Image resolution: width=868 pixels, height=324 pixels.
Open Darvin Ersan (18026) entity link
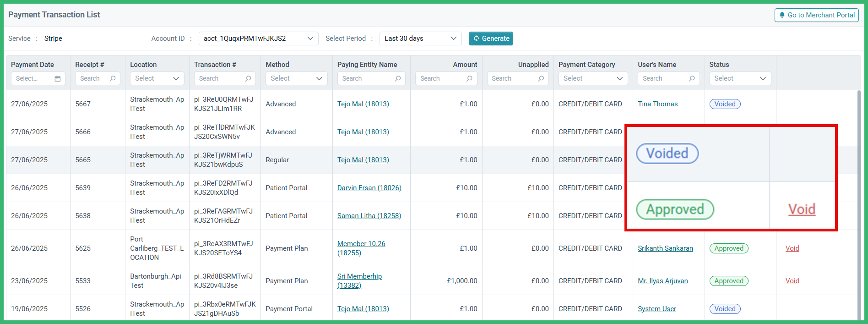tap(369, 188)
